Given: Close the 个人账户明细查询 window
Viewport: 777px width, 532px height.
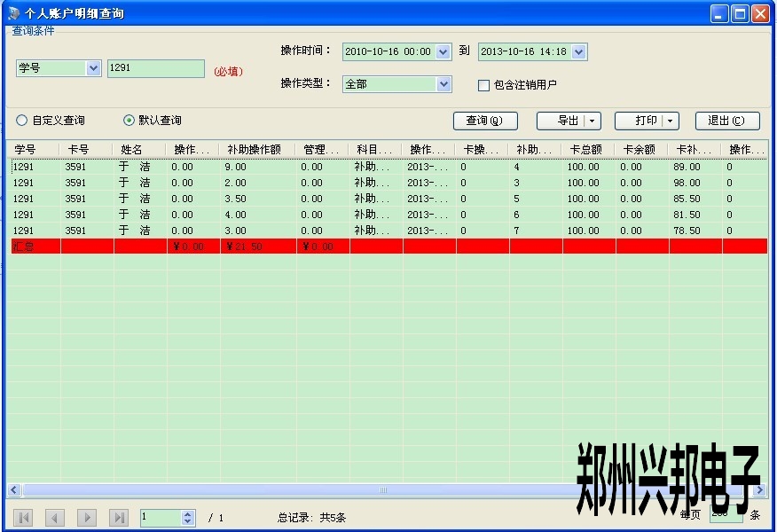Looking at the screenshot, I should pyautogui.click(x=761, y=13).
